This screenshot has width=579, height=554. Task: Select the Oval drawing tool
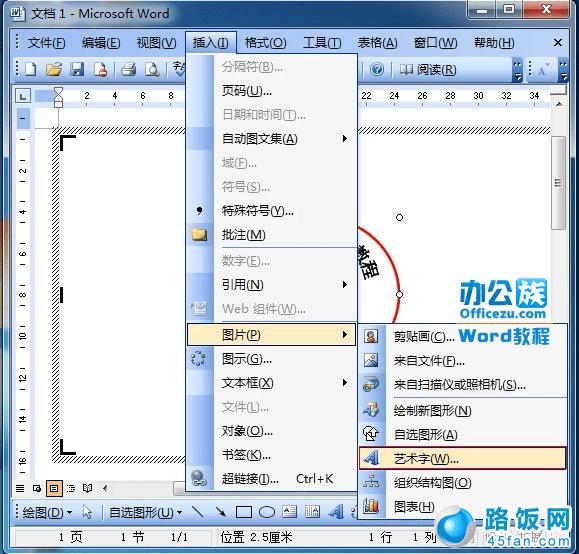(x=267, y=512)
